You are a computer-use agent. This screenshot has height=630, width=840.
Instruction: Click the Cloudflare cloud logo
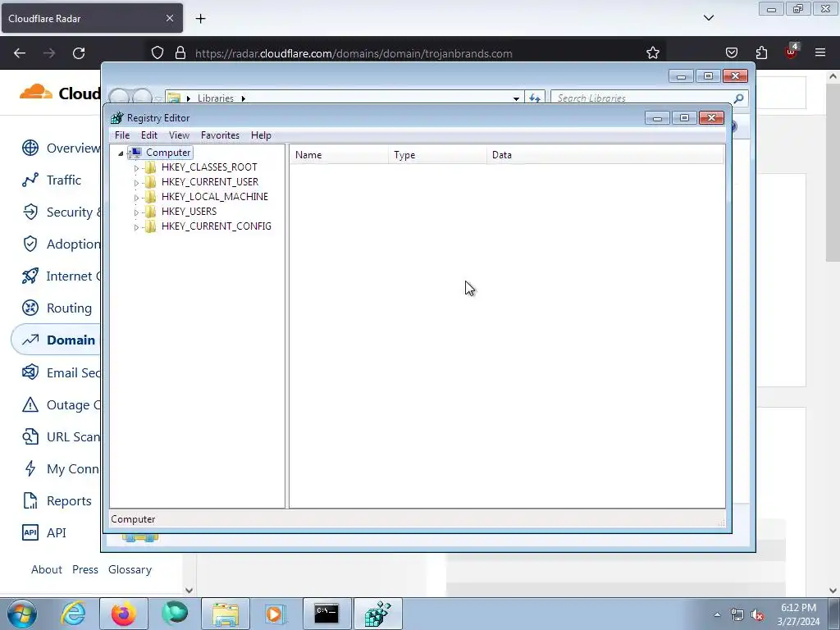(36, 92)
